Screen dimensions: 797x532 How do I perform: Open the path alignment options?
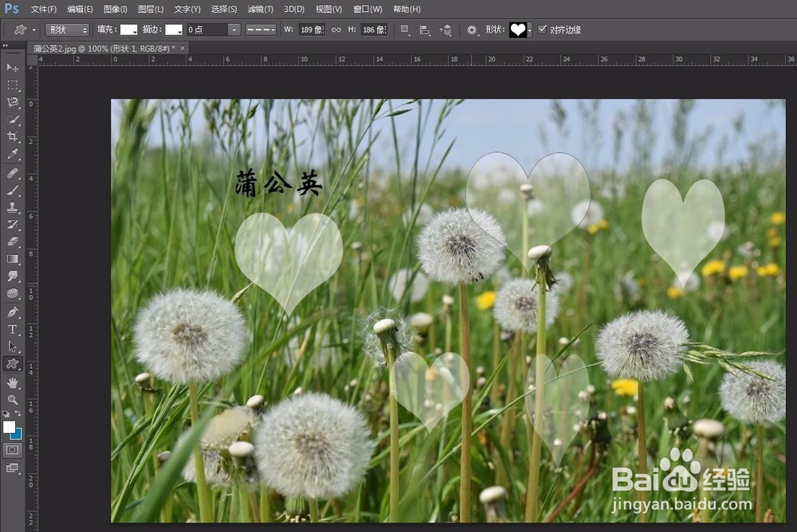[x=425, y=30]
